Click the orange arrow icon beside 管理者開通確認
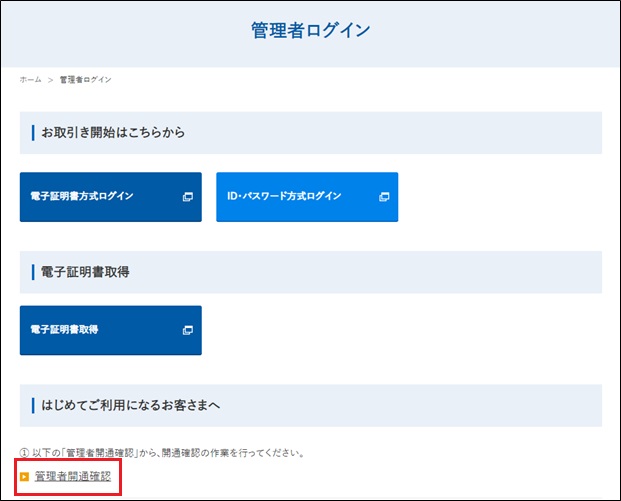This screenshot has width=621, height=501. (25, 477)
